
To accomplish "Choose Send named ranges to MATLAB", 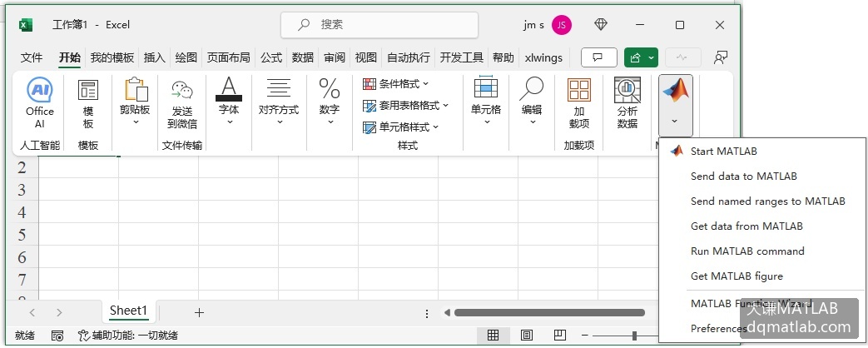I will pyautogui.click(x=768, y=201).
